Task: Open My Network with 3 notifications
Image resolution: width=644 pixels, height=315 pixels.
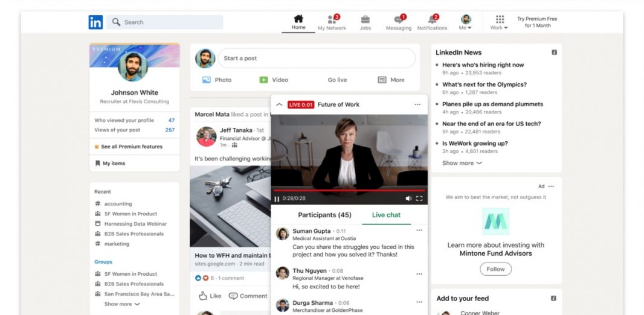Action: pos(332,22)
